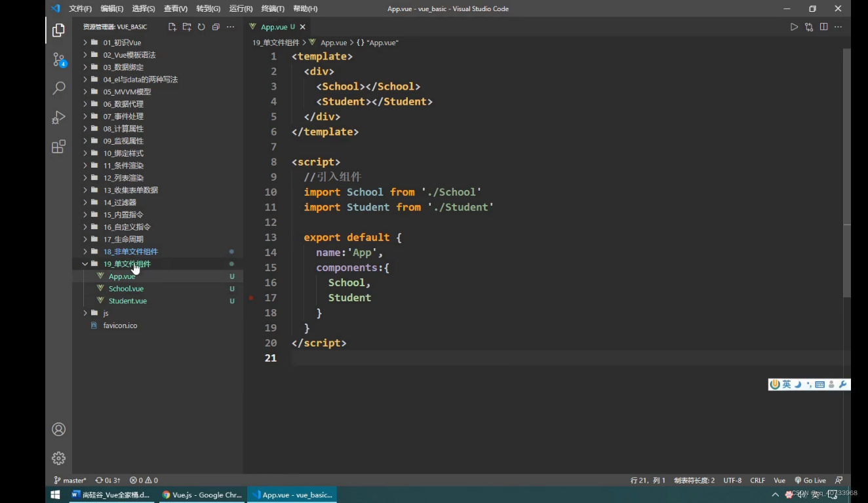Viewport: 868px width, 503px height.
Task: Toggle breakpoint on line 17
Action: click(251, 297)
